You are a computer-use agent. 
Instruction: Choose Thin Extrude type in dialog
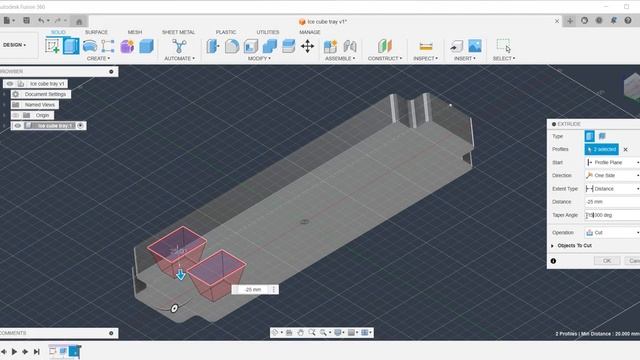[602, 136]
